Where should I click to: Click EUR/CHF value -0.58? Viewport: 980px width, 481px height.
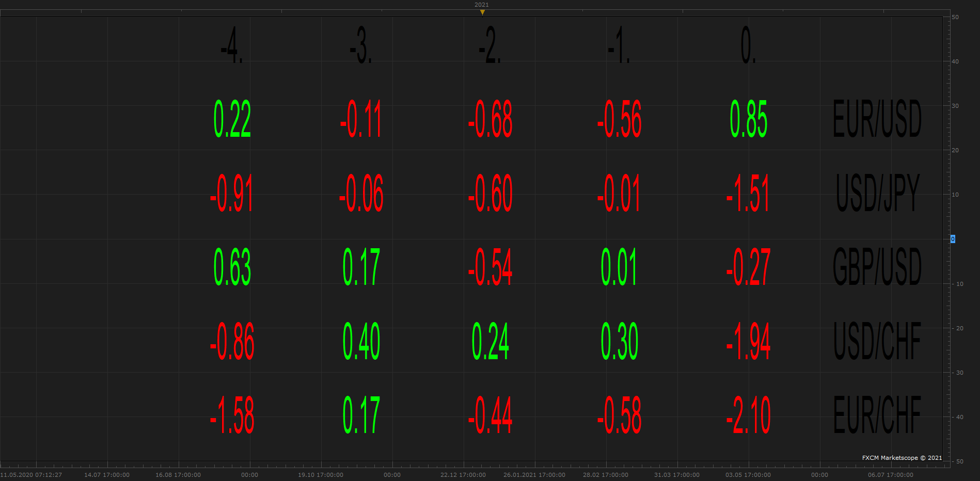619,415
